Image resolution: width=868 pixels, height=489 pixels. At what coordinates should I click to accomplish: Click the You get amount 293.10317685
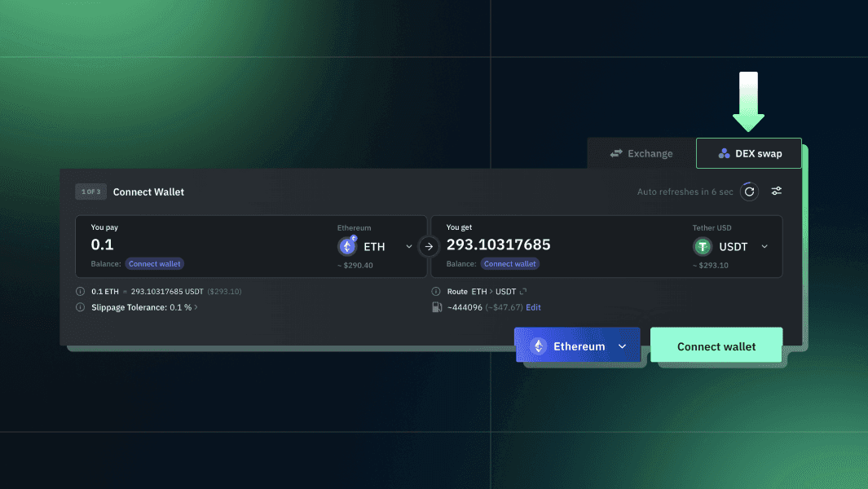tap(498, 244)
